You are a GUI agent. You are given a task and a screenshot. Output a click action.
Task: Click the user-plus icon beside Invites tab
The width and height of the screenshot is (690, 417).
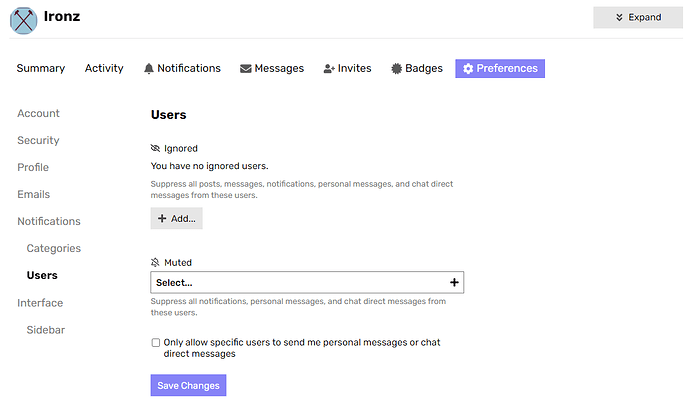click(329, 69)
